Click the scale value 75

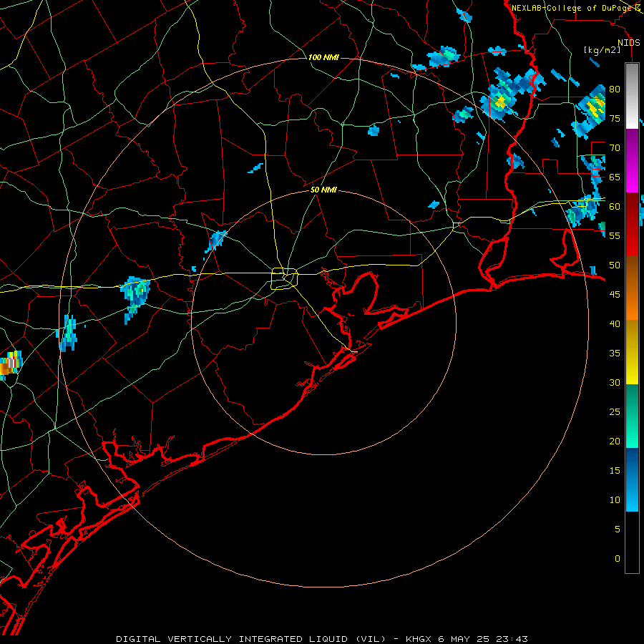coord(615,118)
